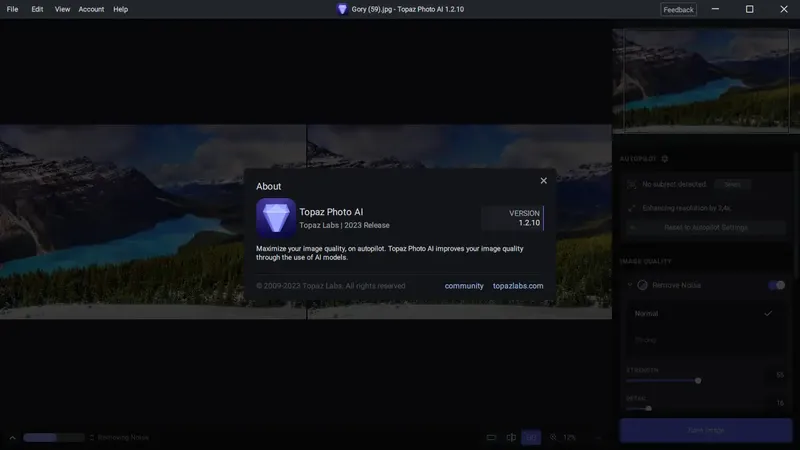The height and width of the screenshot is (450, 800).
Task: Collapse the Remove Noise section chevron
Action: tap(630, 285)
